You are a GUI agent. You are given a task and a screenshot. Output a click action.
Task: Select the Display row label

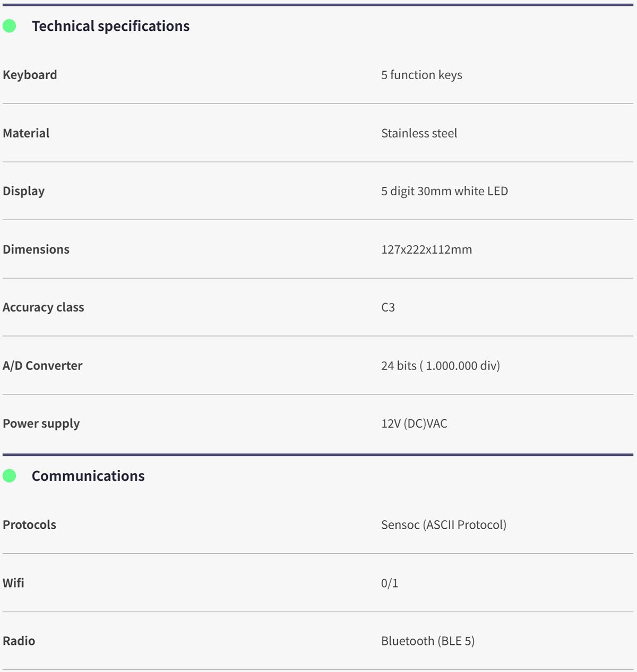click(23, 191)
